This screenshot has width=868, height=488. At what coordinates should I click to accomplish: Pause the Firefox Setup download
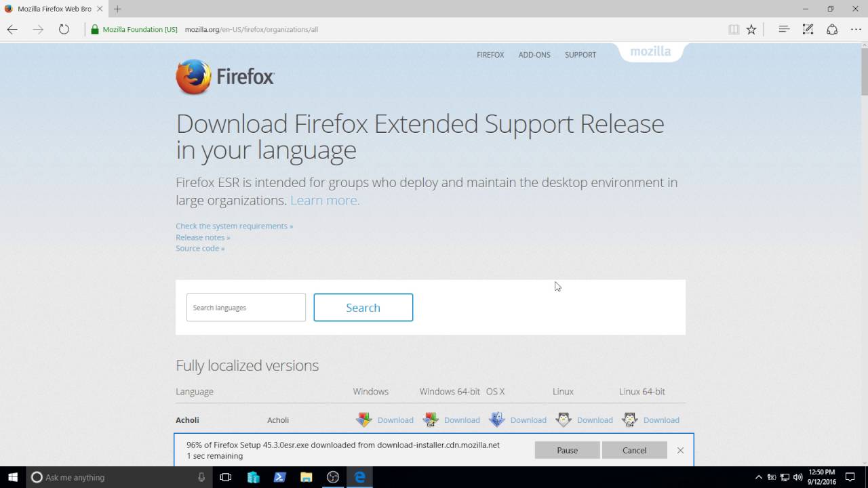click(x=567, y=450)
